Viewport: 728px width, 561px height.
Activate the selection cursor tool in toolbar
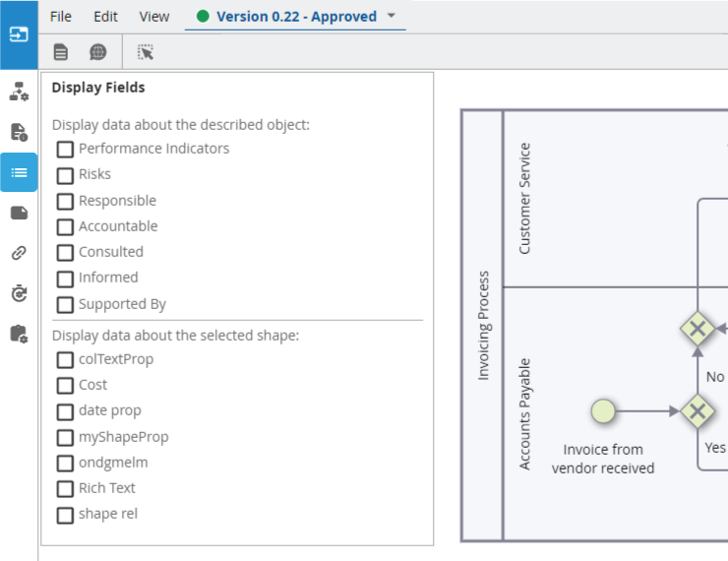click(x=146, y=52)
